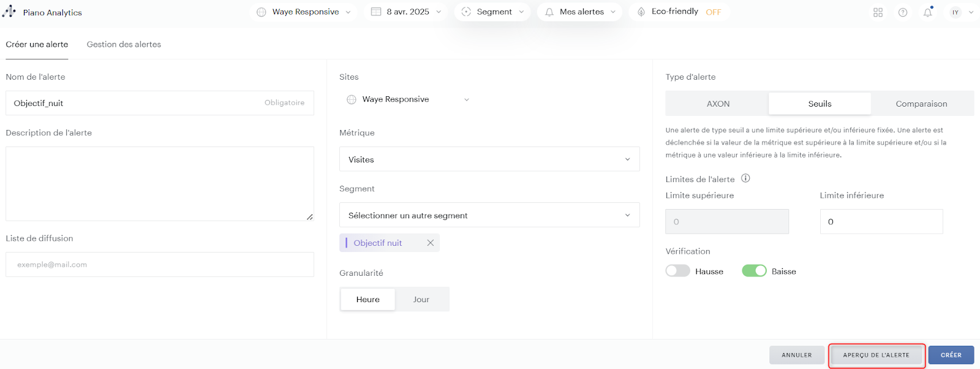This screenshot has width=980, height=369.
Task: Select Heure granularity
Action: click(x=367, y=299)
